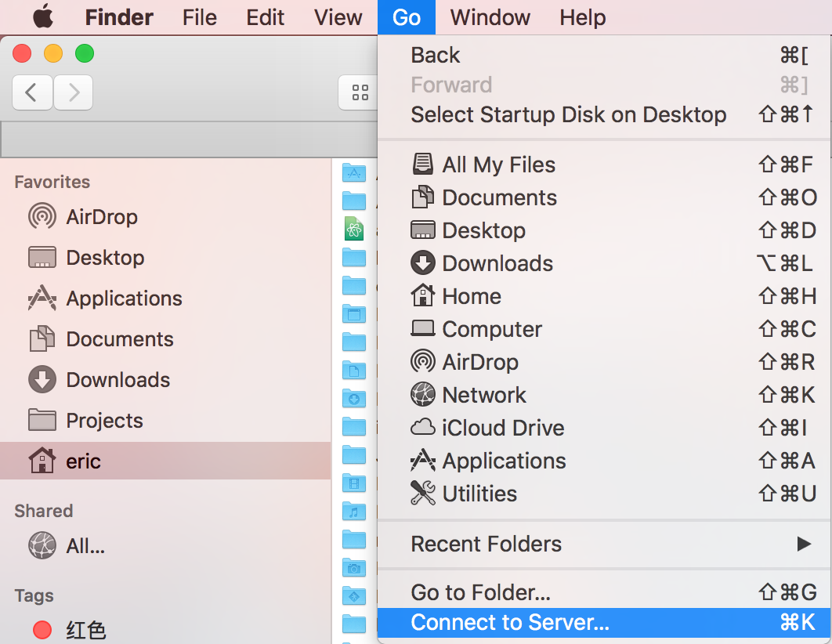Expand the Recent Folders submenu arrow

(805, 544)
